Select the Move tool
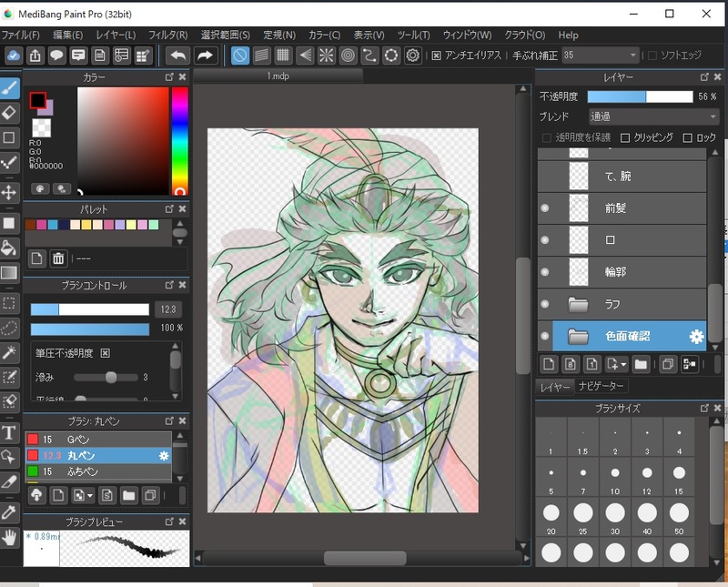 coord(10,193)
